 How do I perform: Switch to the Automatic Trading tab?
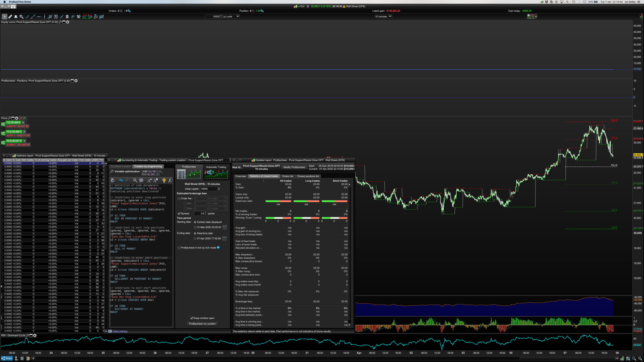tap(216, 167)
